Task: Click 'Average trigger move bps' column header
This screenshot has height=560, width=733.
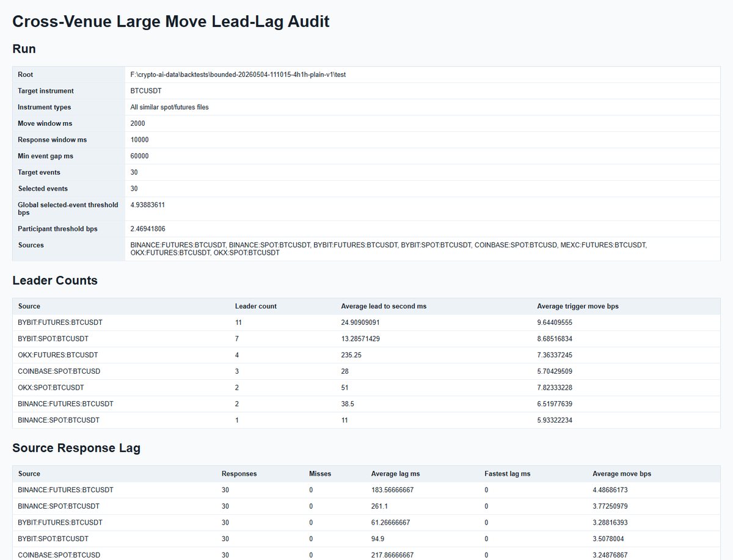Action: click(x=578, y=306)
